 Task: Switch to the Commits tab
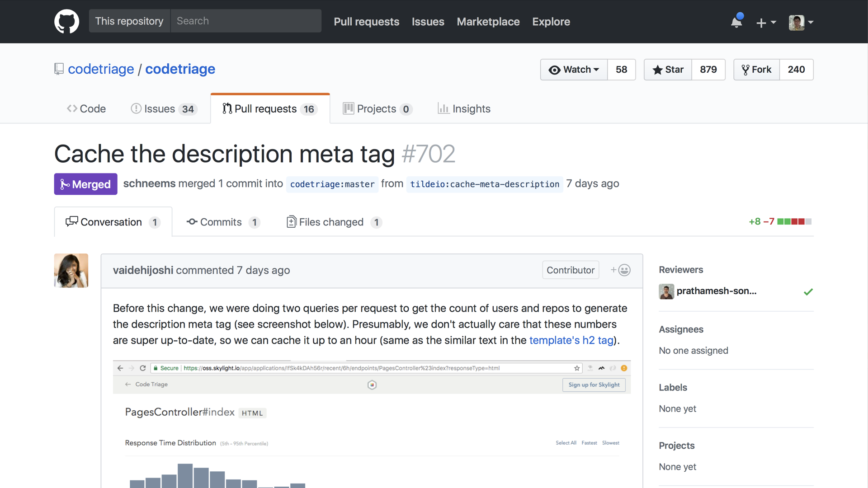(x=221, y=222)
